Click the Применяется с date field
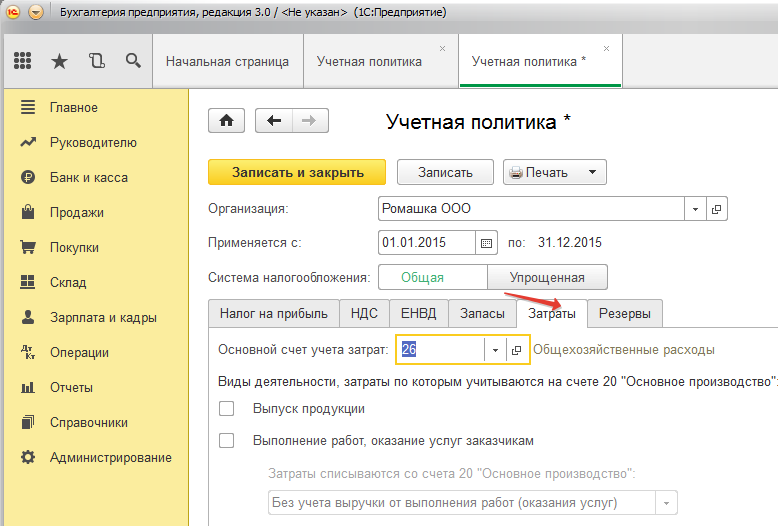Image resolution: width=778 pixels, height=526 pixels. pos(426,242)
